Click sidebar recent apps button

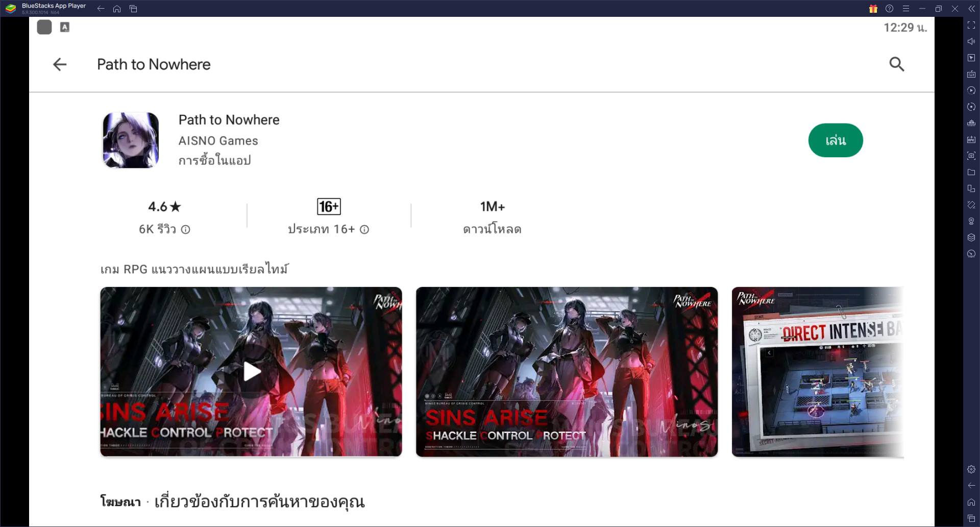[971, 518]
